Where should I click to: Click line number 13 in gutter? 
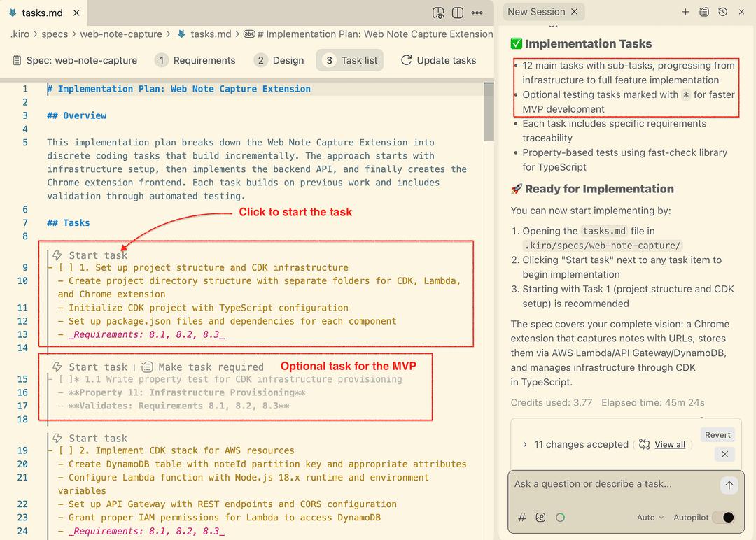click(22, 334)
